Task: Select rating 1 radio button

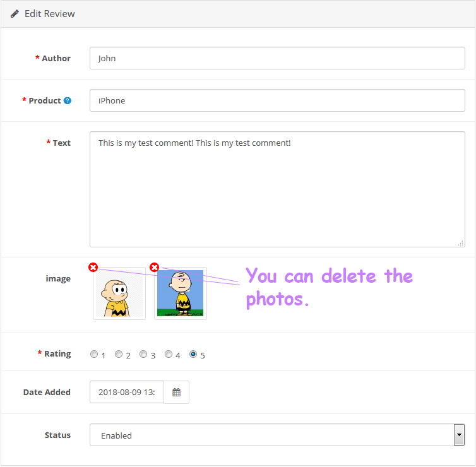Action: pyautogui.click(x=94, y=354)
